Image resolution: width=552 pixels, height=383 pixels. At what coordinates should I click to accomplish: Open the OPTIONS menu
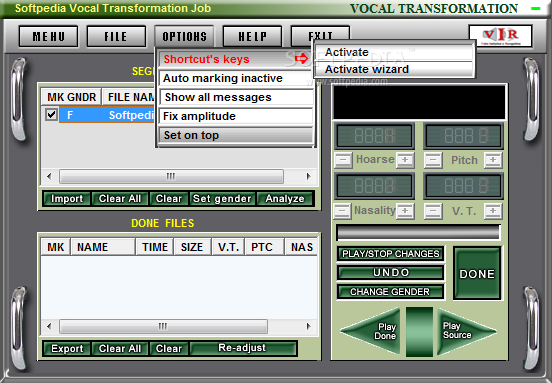pyautogui.click(x=184, y=36)
